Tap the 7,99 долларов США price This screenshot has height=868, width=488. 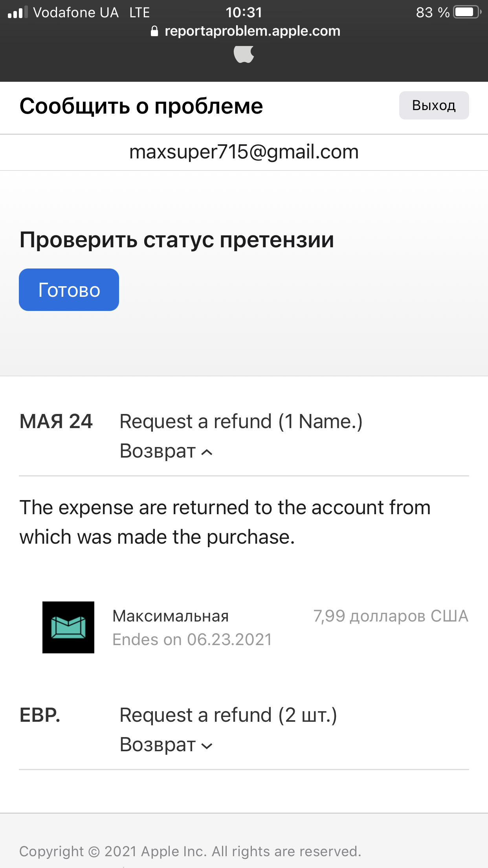click(x=391, y=616)
